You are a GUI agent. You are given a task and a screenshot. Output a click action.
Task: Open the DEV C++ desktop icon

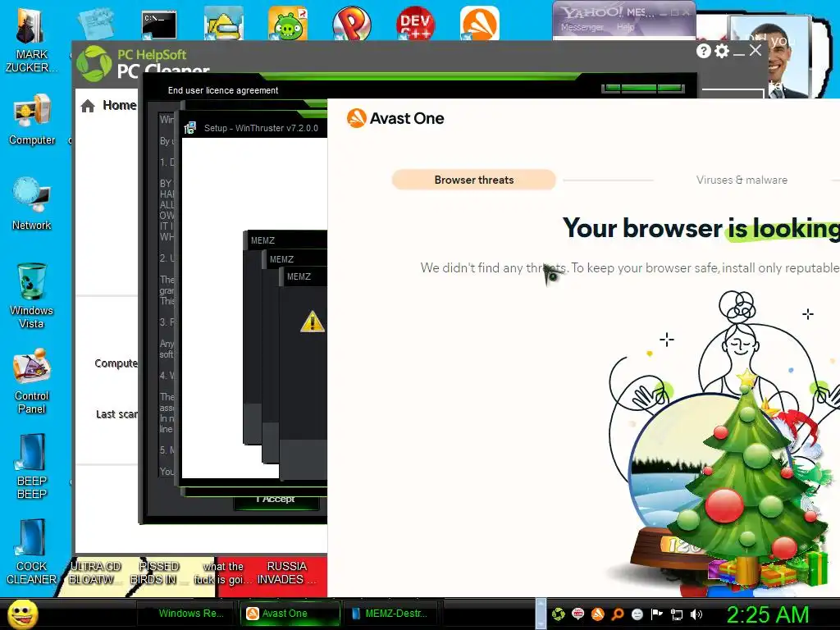[x=416, y=24]
